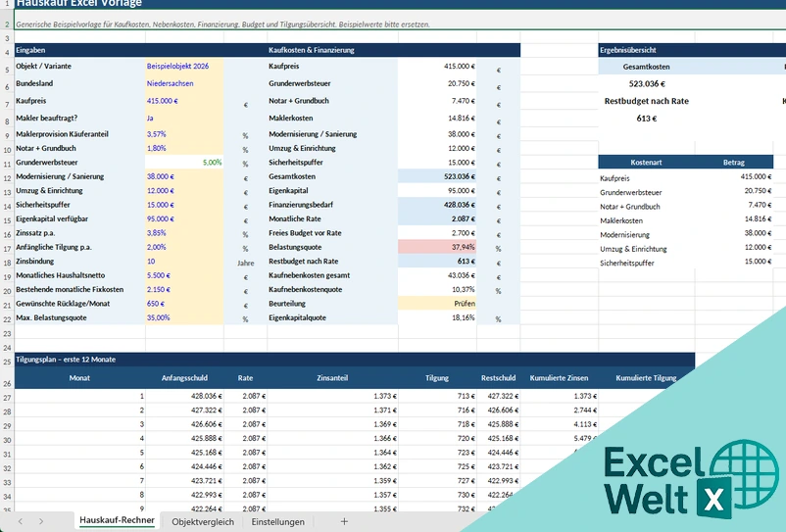Select the Kaufnebenkostenquote value 10,37%
The width and height of the screenshot is (786, 532).
[437, 289]
